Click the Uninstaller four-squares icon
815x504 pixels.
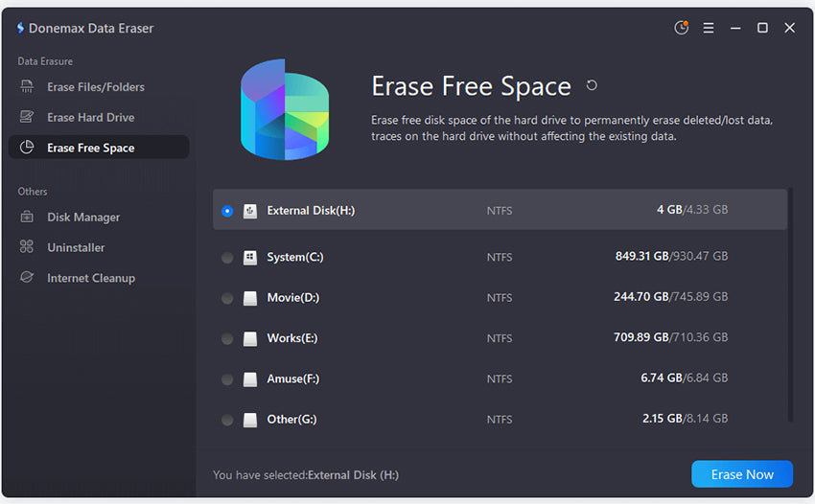(x=27, y=247)
